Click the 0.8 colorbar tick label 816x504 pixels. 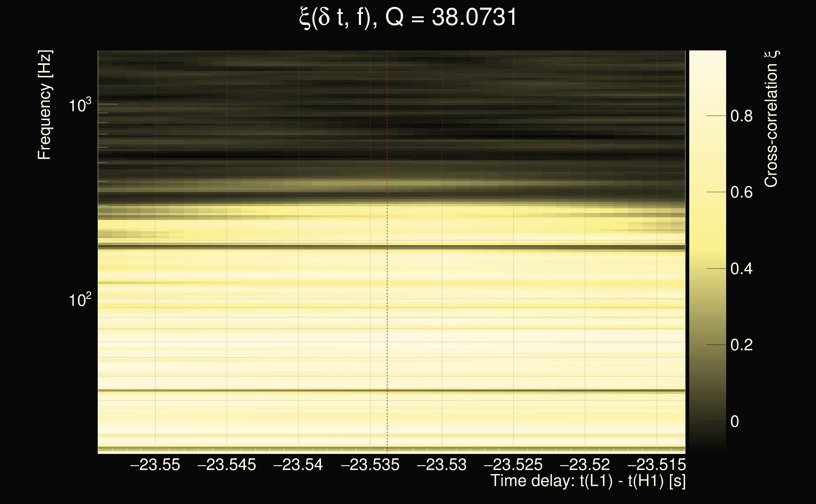point(741,116)
